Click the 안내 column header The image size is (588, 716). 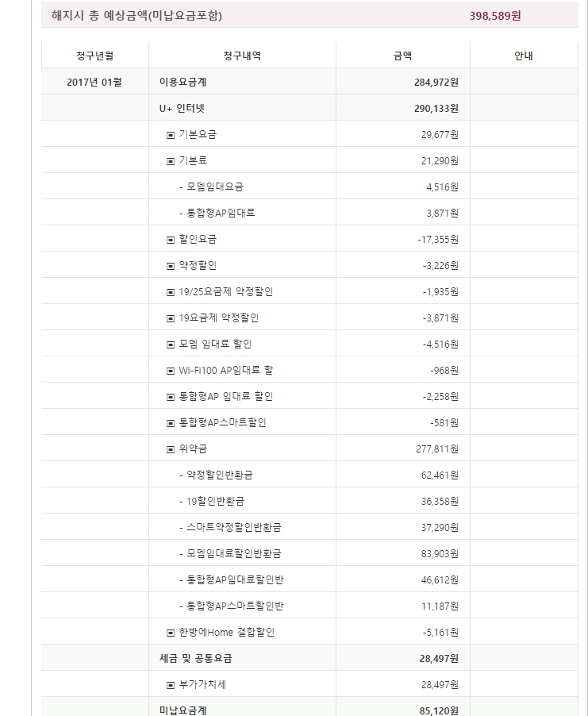(x=524, y=56)
